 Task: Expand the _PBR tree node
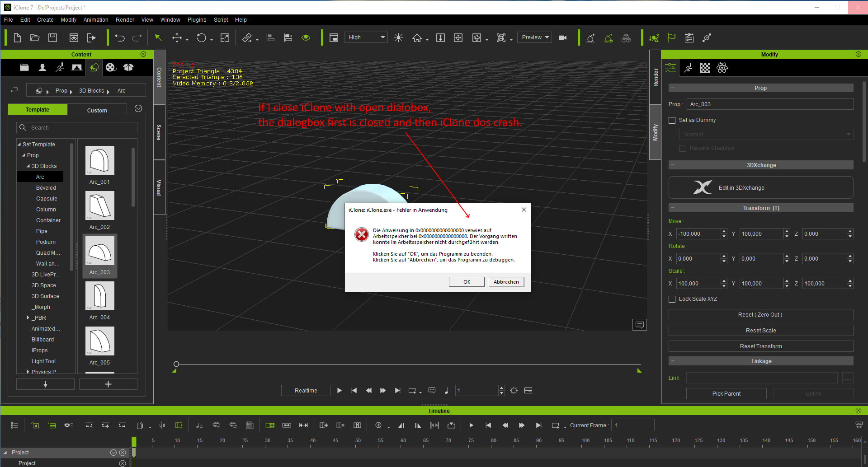point(28,318)
